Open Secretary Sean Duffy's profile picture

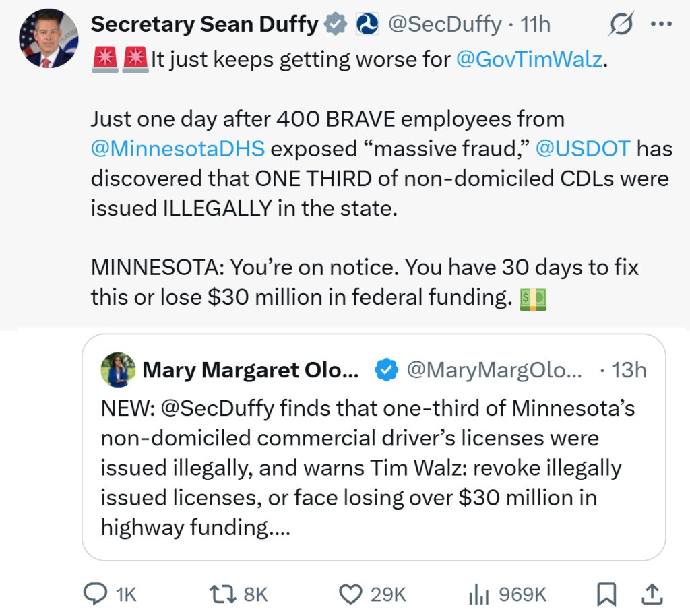tap(49, 38)
